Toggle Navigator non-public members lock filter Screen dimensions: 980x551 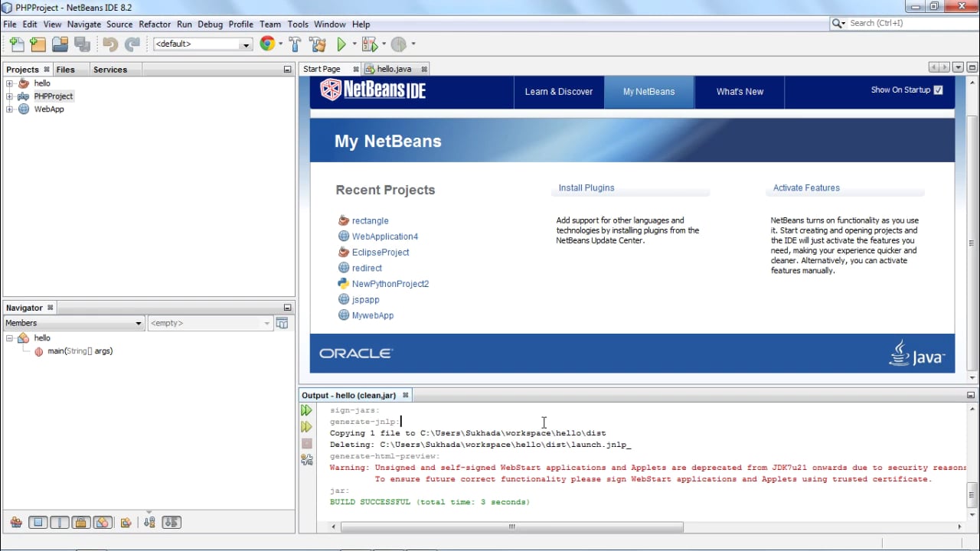[x=81, y=523]
